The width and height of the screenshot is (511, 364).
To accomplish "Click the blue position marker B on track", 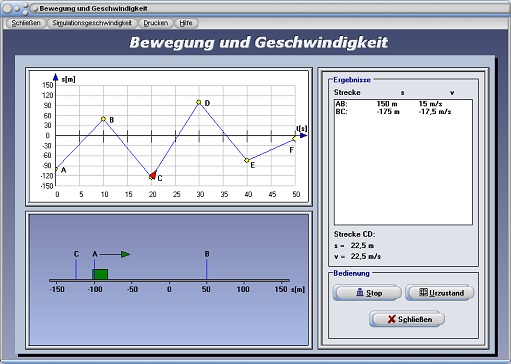I will coord(207,269).
